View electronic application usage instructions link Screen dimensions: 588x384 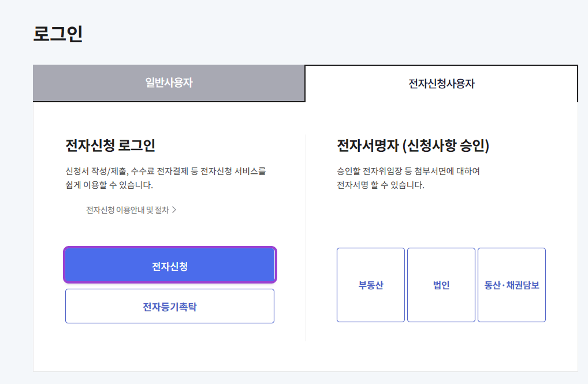point(129,210)
